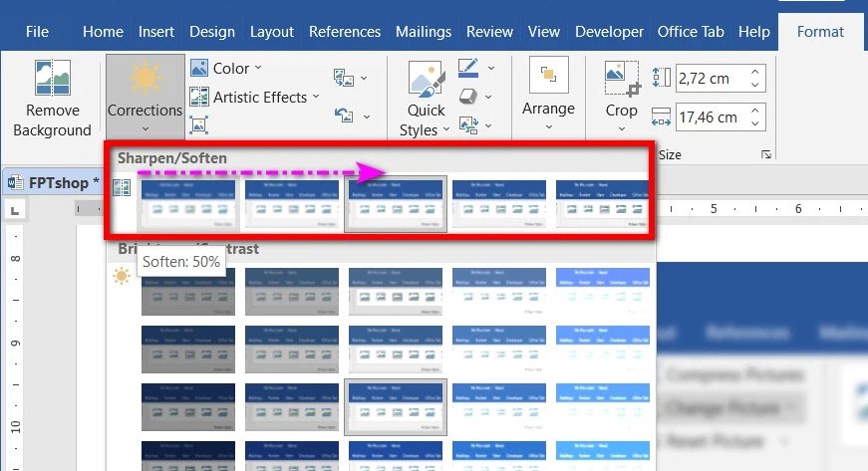The height and width of the screenshot is (471, 868).
Task: Click the Arrange button
Action: point(548,96)
